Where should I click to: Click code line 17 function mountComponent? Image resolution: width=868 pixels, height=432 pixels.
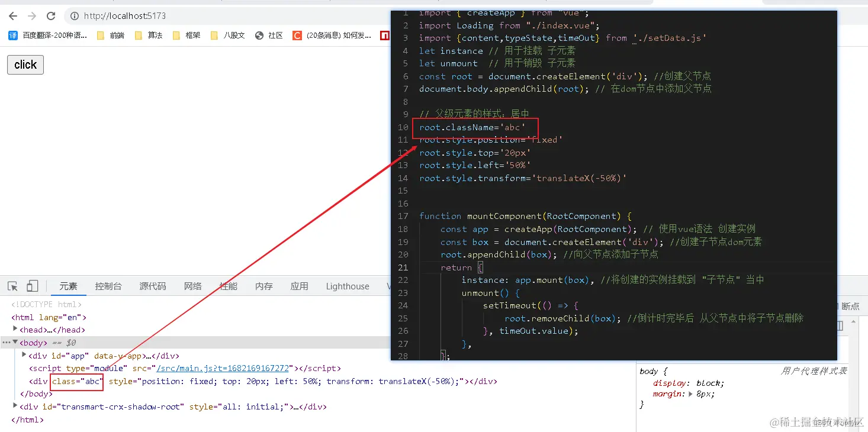click(526, 216)
